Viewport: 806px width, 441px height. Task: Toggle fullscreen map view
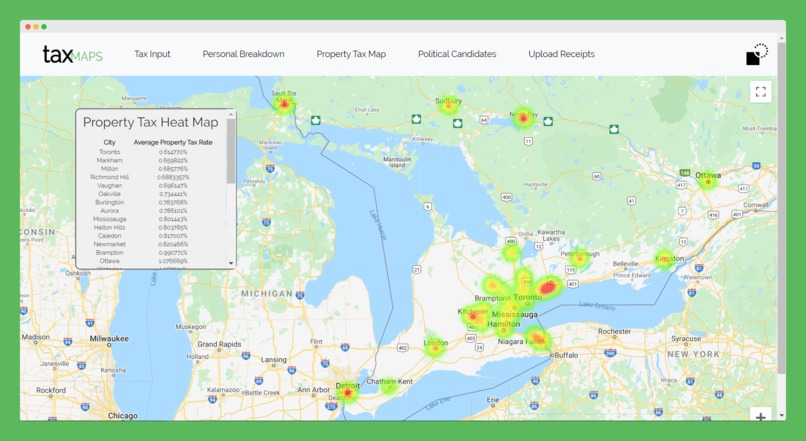tap(761, 92)
